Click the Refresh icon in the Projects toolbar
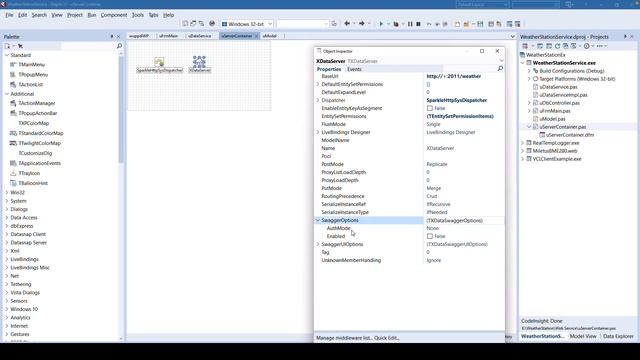The width and height of the screenshot is (640, 360). tap(557, 46)
